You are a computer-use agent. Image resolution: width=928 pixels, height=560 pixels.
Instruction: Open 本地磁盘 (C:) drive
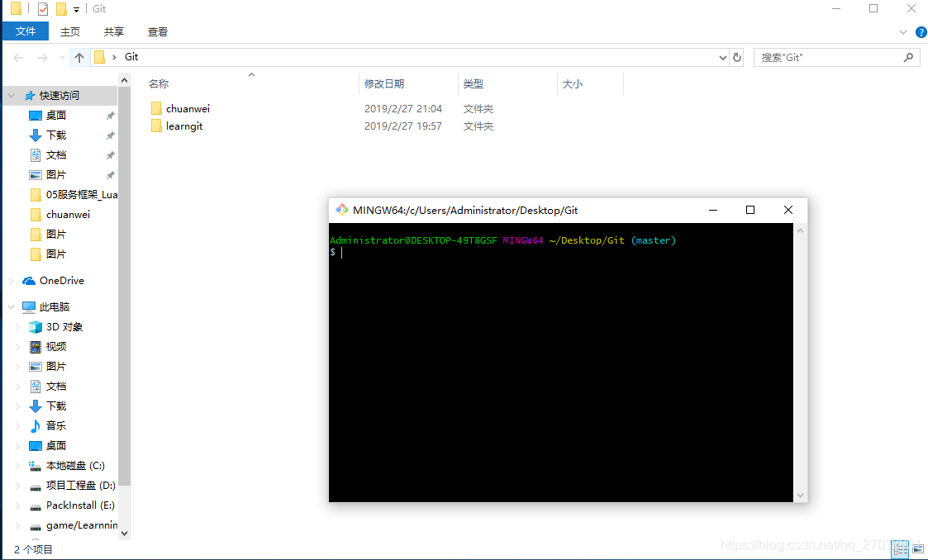pyautogui.click(x=75, y=465)
